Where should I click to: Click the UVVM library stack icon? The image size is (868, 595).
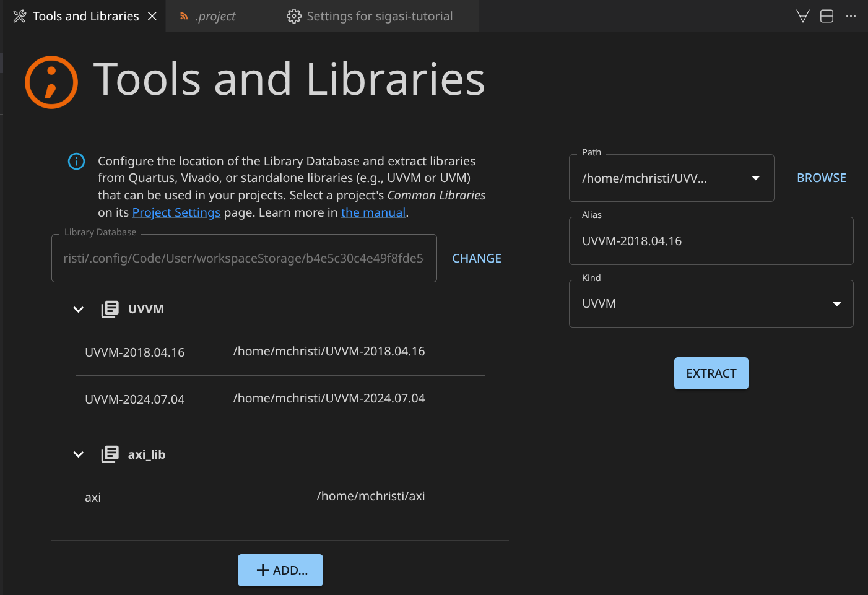(x=110, y=309)
